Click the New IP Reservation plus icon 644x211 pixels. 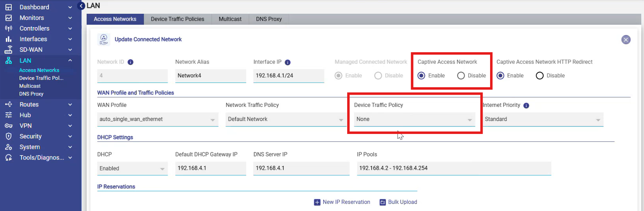click(317, 202)
